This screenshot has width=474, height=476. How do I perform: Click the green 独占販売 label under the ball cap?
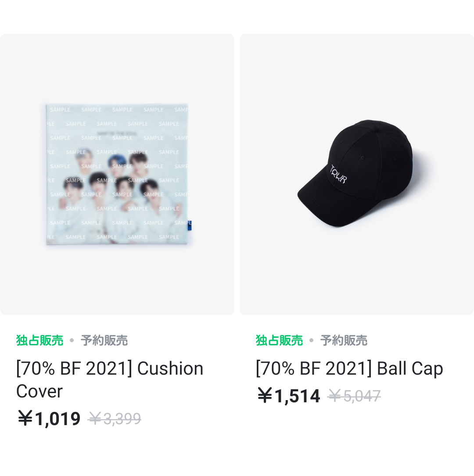click(x=280, y=340)
